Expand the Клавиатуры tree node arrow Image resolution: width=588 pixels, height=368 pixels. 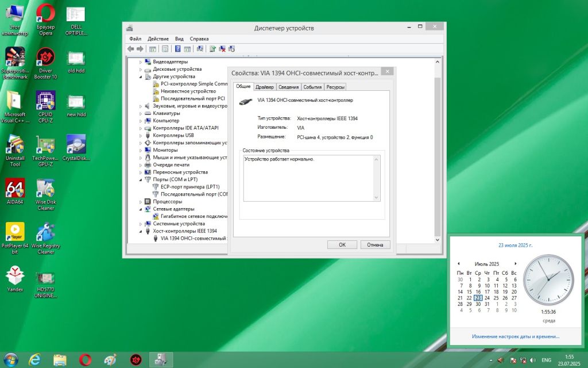click(141, 113)
